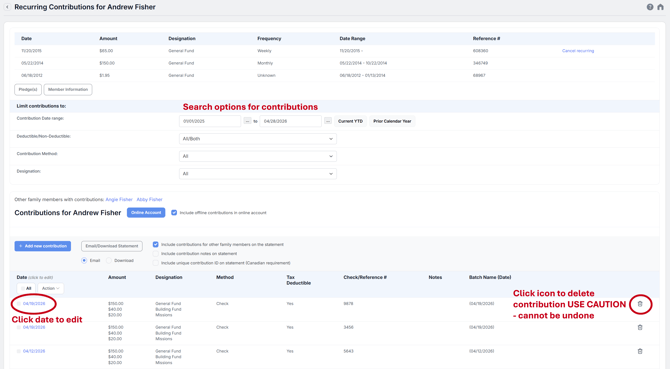Tick checkbox for check 9878 contribution row
This screenshot has height=369, width=670.
(x=19, y=304)
